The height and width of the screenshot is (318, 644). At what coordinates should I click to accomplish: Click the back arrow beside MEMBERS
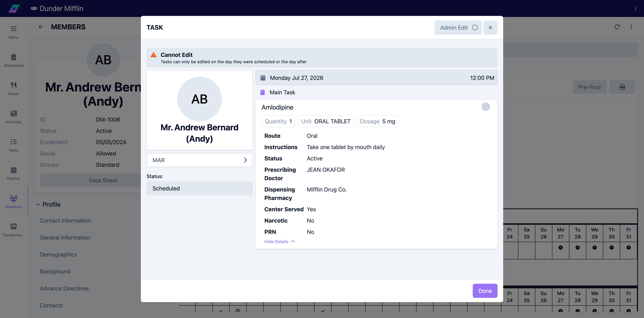click(x=41, y=27)
